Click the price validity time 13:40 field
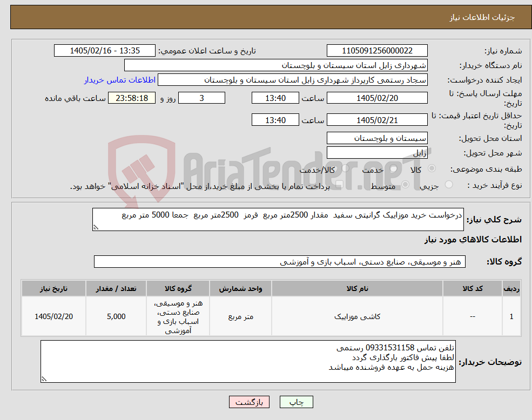 click(275, 120)
